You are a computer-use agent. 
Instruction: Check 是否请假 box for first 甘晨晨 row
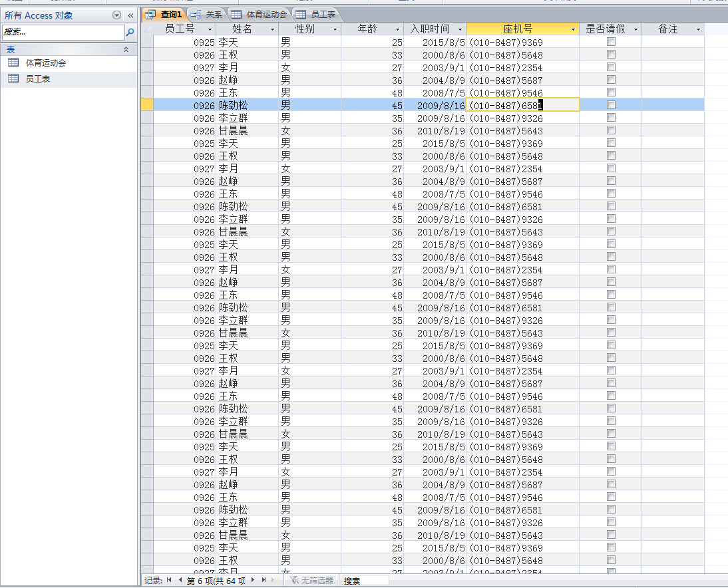(x=611, y=130)
